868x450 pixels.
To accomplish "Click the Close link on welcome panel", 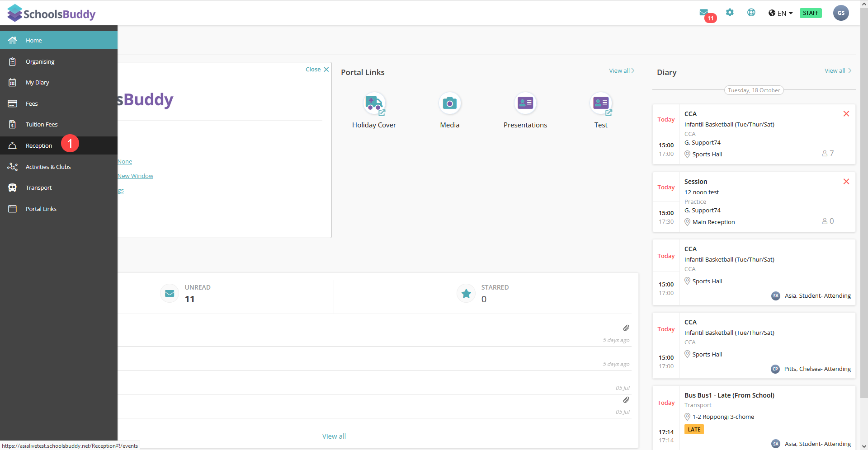I will pyautogui.click(x=317, y=70).
